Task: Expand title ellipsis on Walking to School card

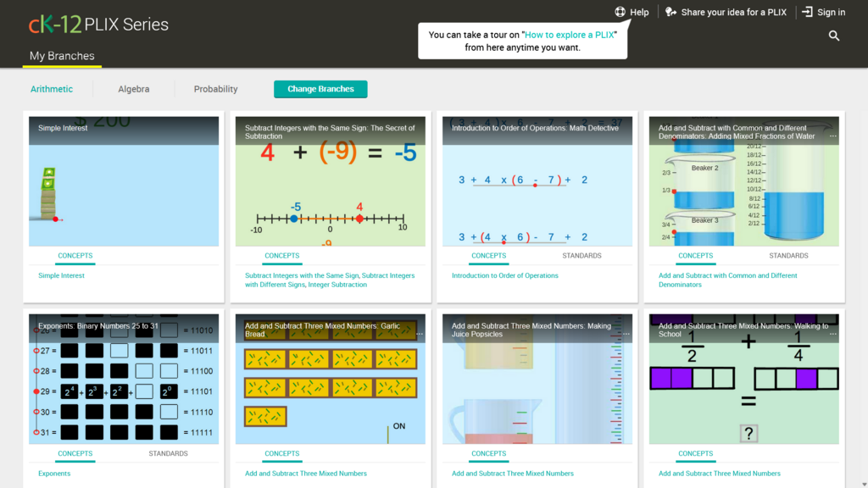Action: point(832,335)
